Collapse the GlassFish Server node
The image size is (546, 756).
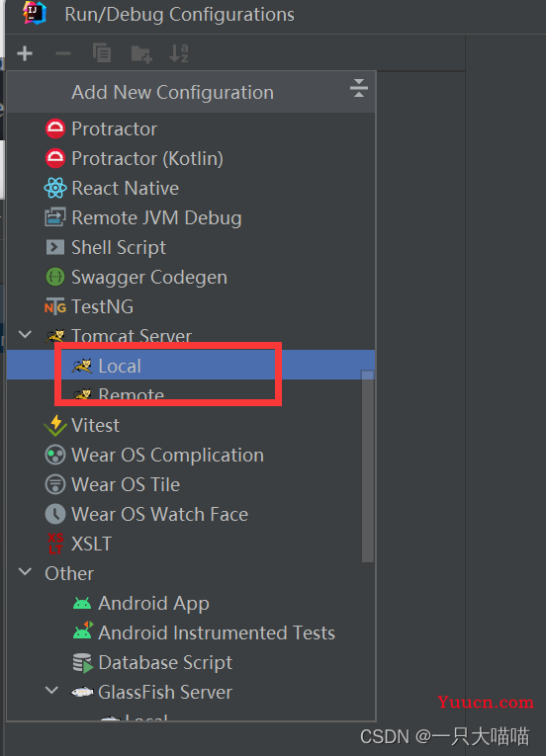52,691
